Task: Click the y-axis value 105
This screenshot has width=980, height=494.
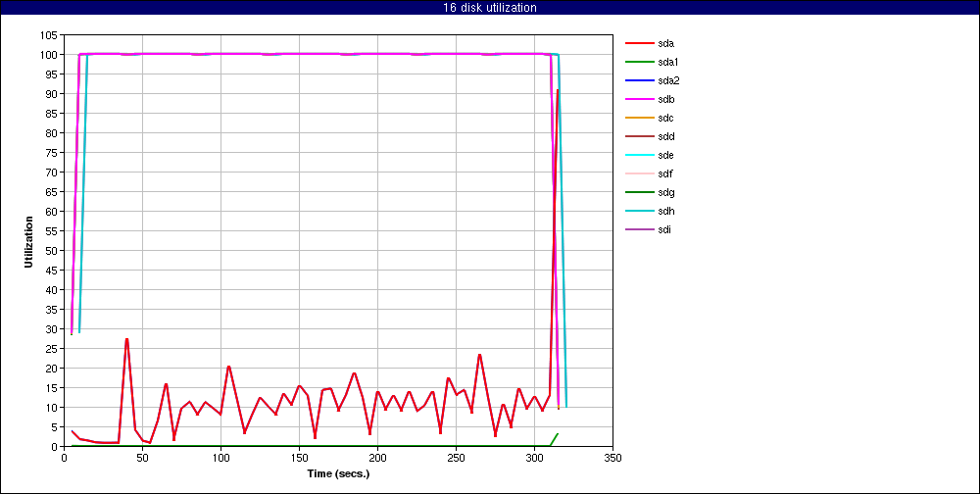Action: pos(51,35)
